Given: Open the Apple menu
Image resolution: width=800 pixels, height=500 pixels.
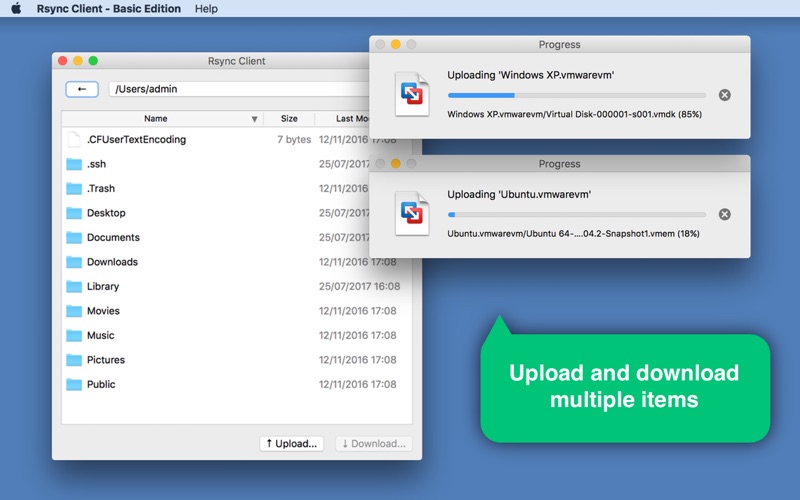Looking at the screenshot, I should coord(16,9).
